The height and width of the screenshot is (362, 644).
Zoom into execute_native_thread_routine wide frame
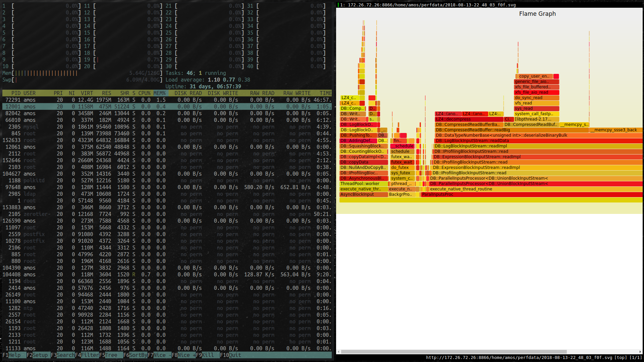(x=536, y=189)
